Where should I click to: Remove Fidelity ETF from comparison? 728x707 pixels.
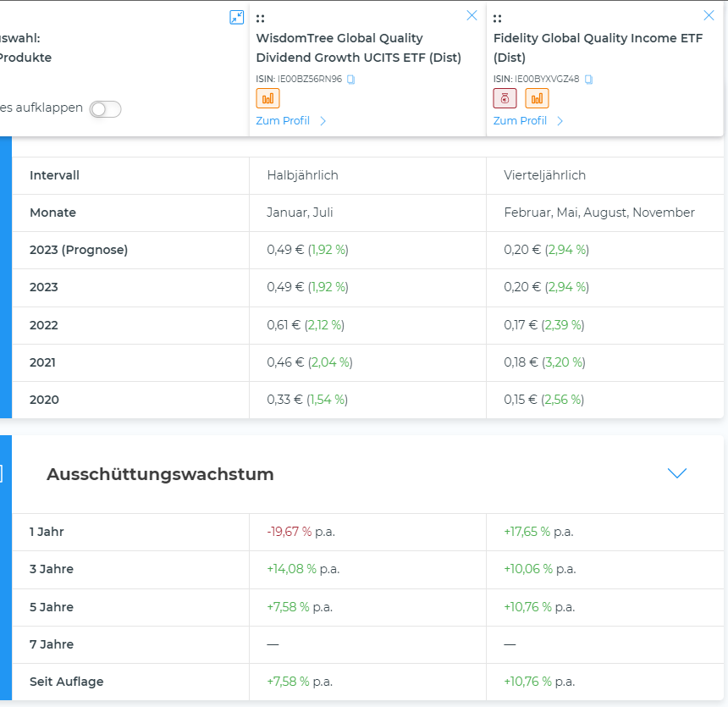(x=709, y=15)
